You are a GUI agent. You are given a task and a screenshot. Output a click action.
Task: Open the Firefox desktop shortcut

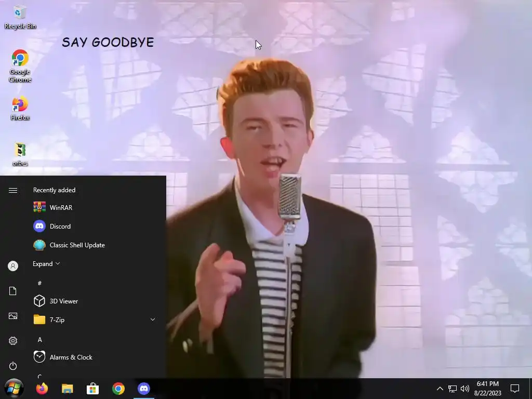click(20, 108)
